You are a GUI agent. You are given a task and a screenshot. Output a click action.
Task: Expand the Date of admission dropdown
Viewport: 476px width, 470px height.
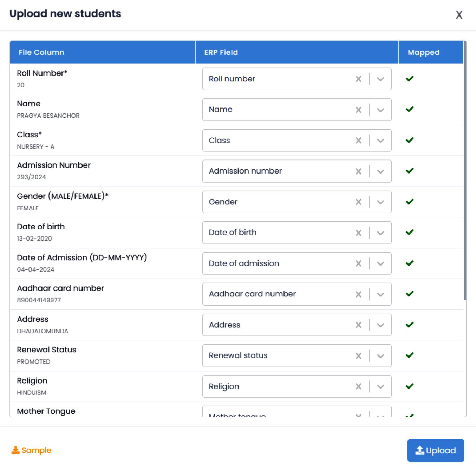(x=380, y=263)
